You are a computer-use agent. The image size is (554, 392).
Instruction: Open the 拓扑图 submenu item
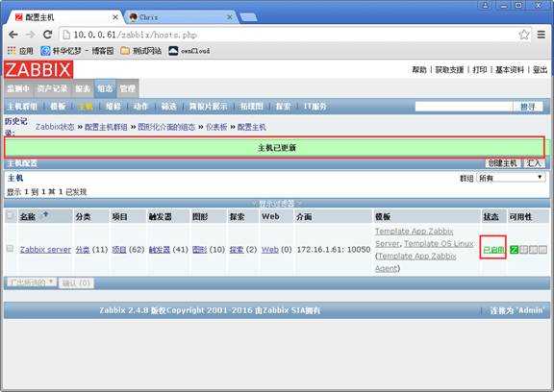pos(252,107)
